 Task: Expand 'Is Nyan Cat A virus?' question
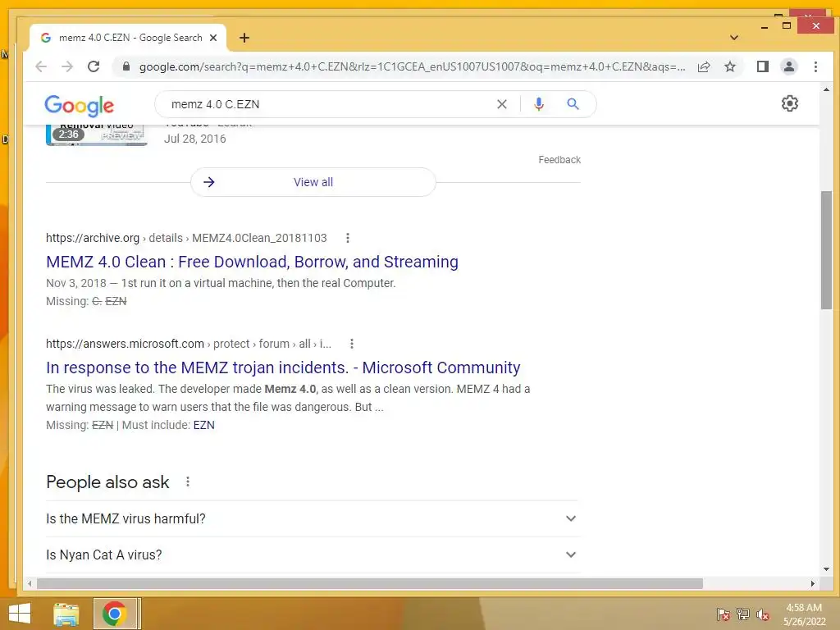click(313, 555)
